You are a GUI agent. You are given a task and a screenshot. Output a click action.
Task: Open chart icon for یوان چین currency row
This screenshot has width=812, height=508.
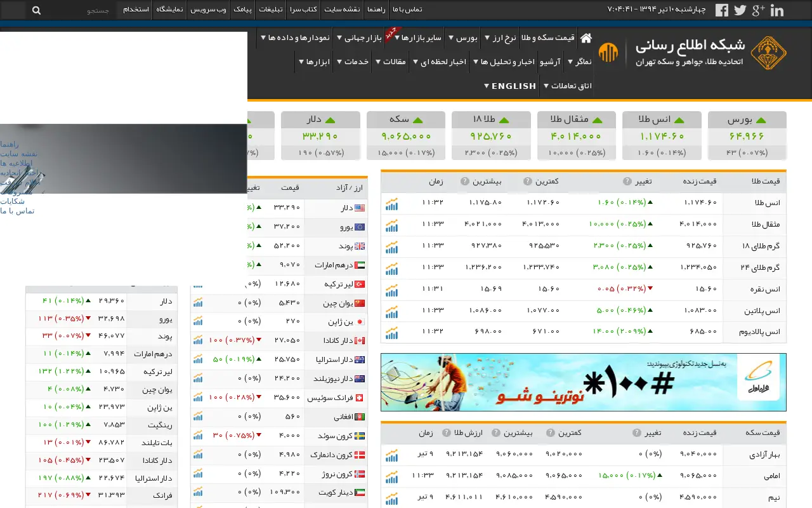click(199, 302)
